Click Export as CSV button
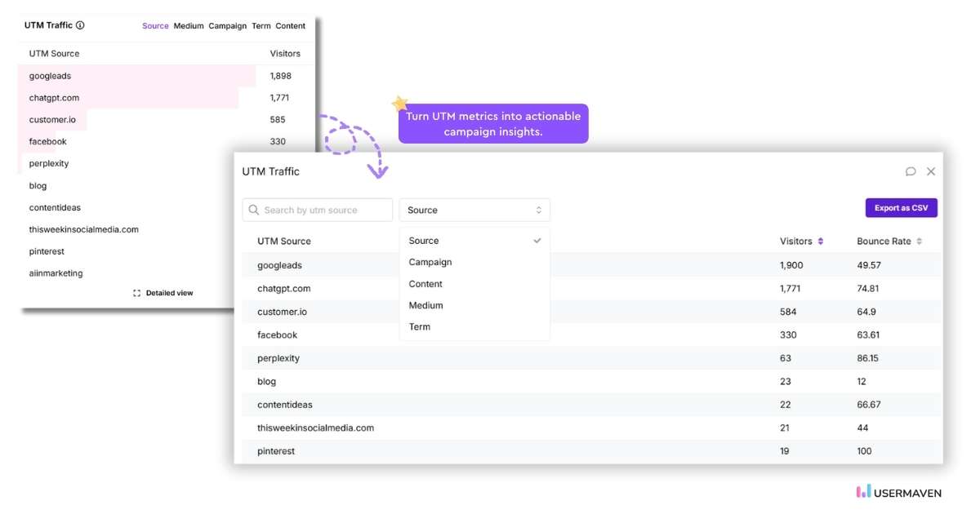Viewport: 980px width, 514px height. (x=902, y=208)
